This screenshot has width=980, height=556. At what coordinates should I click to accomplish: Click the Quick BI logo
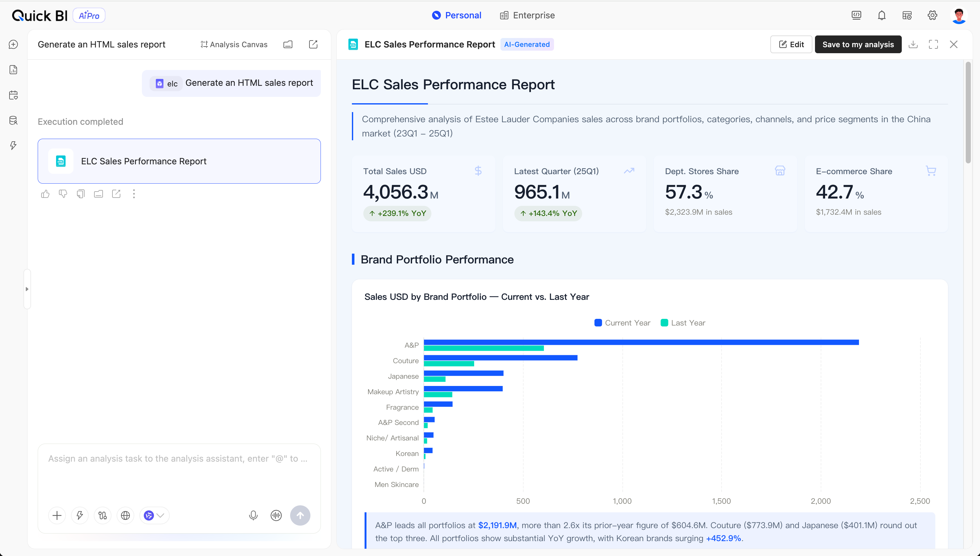point(40,15)
